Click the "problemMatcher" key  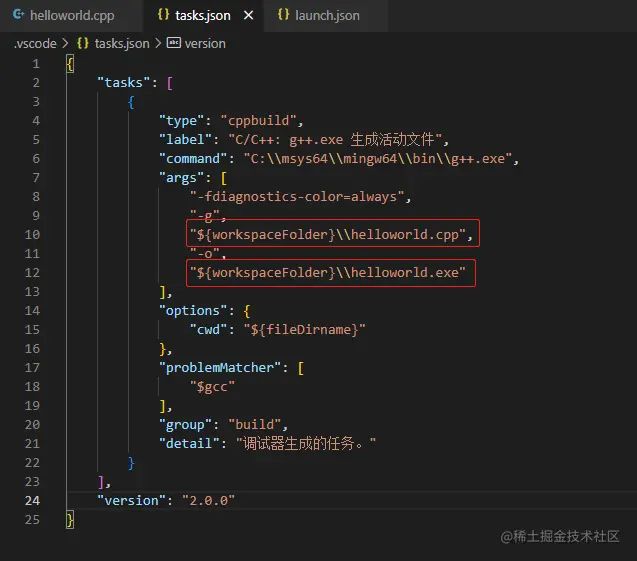220,367
